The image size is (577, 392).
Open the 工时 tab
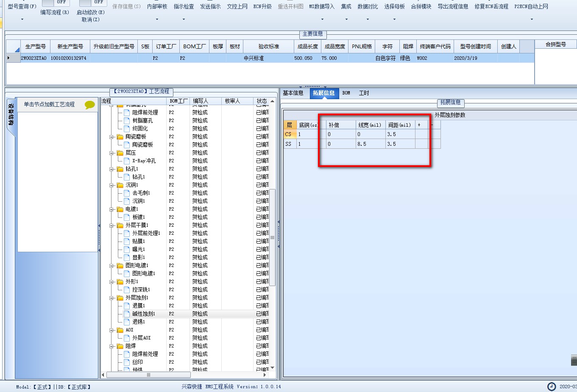point(364,93)
